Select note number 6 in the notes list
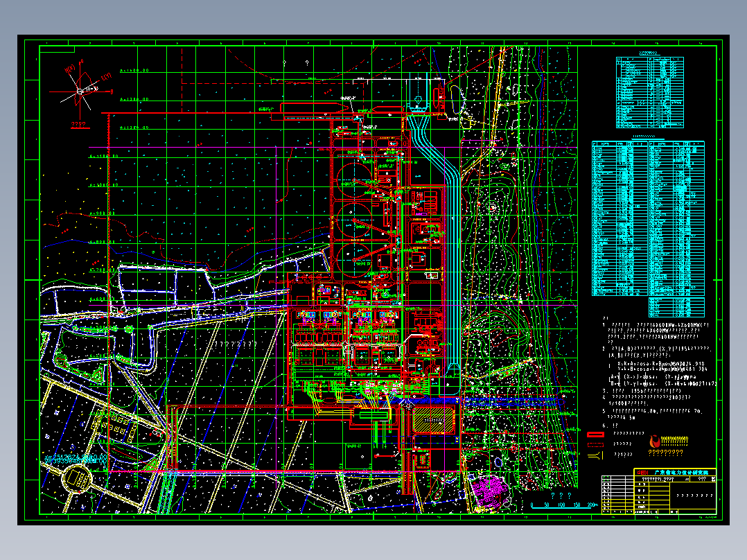 [610, 426]
